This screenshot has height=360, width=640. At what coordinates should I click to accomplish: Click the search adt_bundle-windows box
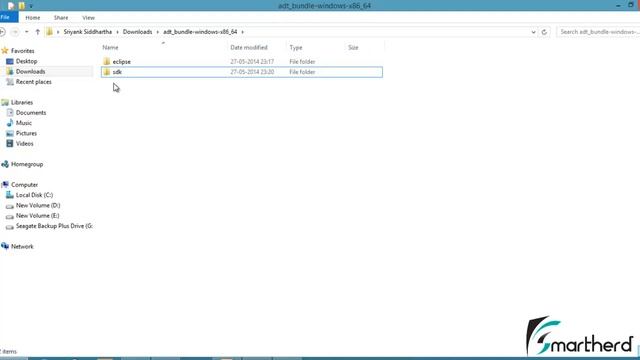pyautogui.click(x=598, y=32)
